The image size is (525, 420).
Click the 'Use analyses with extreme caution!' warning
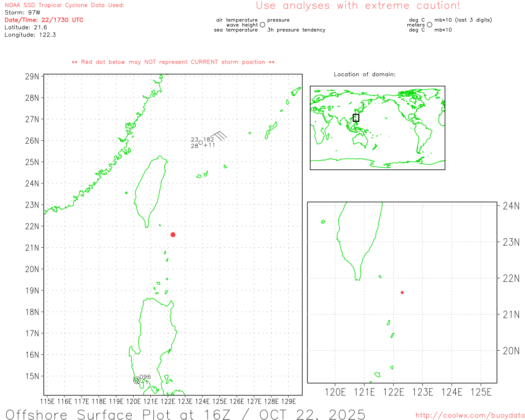(x=358, y=6)
